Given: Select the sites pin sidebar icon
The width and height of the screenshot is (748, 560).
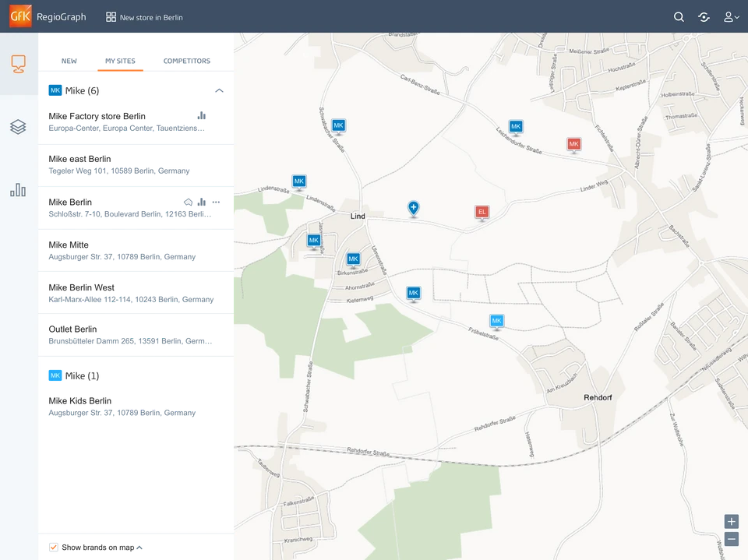Looking at the screenshot, I should pyautogui.click(x=18, y=64).
